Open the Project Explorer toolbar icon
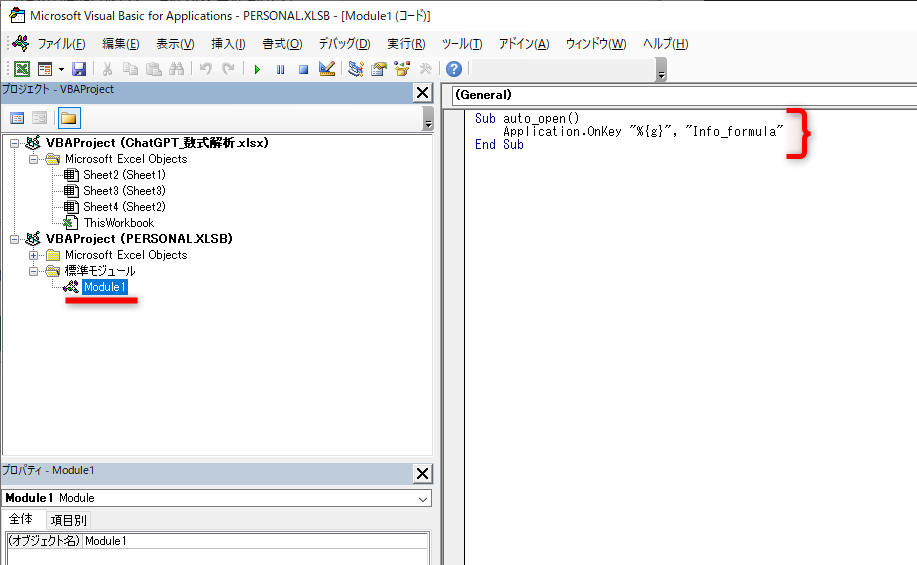The height and width of the screenshot is (565, 917). pos(356,69)
